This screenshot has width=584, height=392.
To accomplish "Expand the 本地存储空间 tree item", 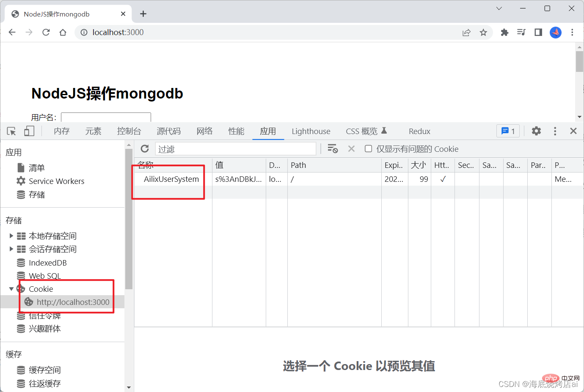I will 11,236.
